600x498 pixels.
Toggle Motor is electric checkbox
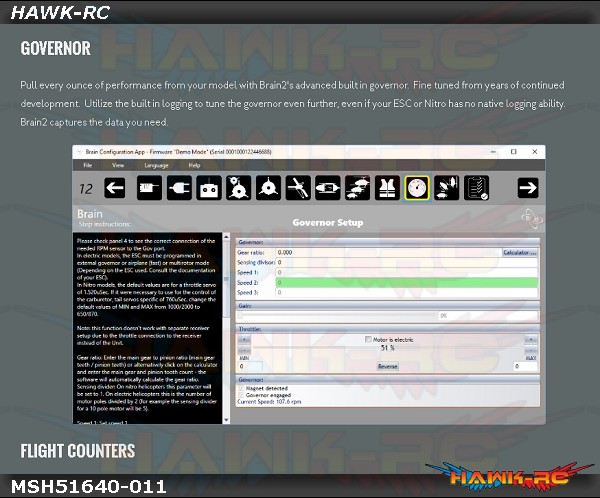pyautogui.click(x=368, y=340)
